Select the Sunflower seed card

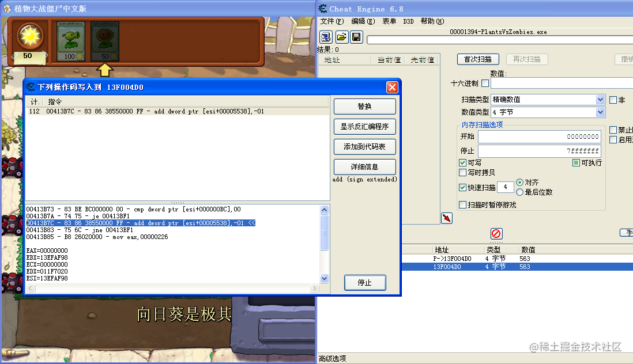point(105,41)
